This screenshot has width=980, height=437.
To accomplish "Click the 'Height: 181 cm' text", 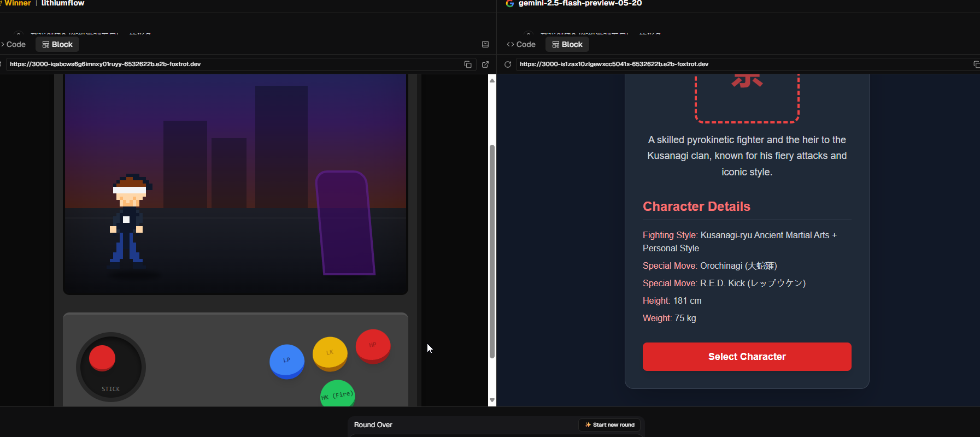I will (x=672, y=301).
